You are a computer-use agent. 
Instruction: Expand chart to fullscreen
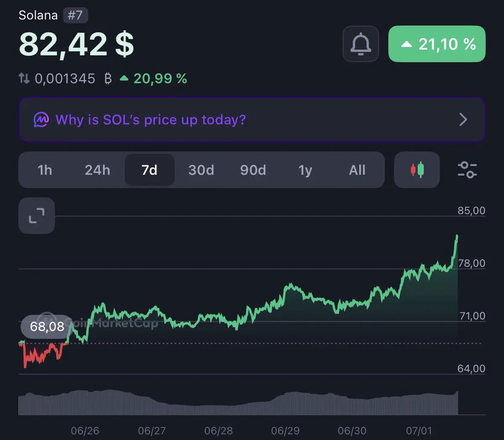click(x=37, y=215)
